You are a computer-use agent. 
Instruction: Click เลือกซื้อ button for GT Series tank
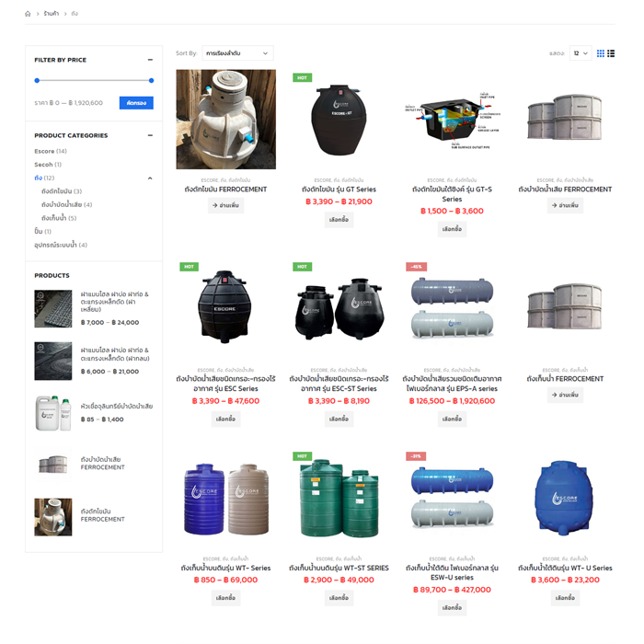click(x=339, y=220)
